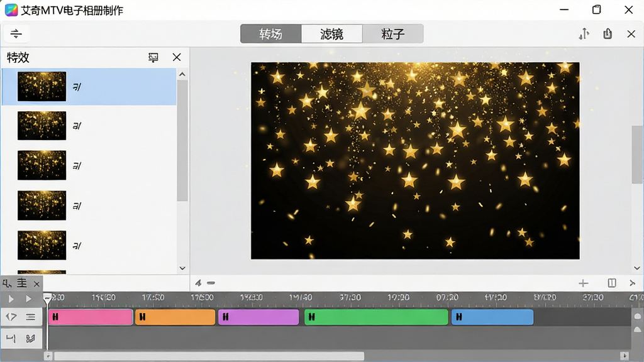This screenshot has height=362, width=644.
Task: Click the preview area scroll-down chevron
Action: [x=637, y=268]
